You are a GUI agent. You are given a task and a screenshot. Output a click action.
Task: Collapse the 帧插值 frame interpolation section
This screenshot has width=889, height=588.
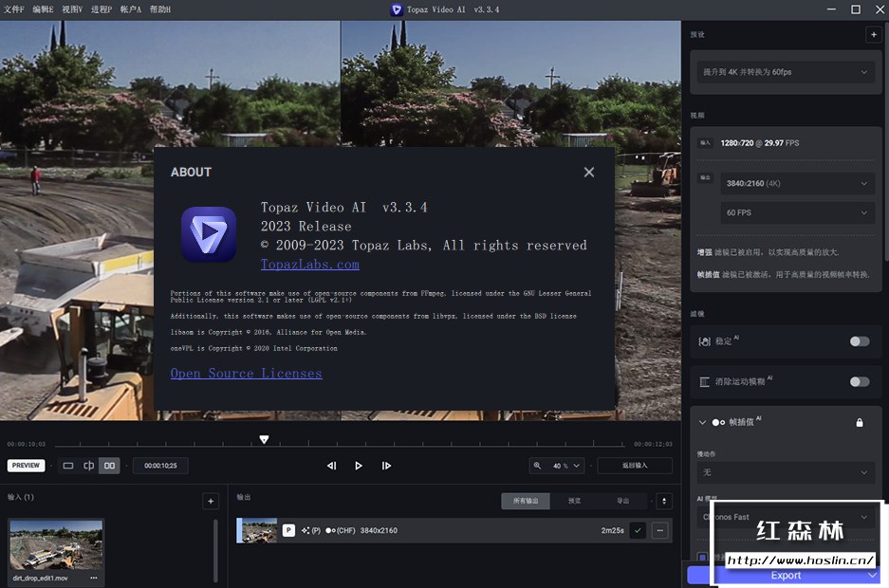coord(702,423)
